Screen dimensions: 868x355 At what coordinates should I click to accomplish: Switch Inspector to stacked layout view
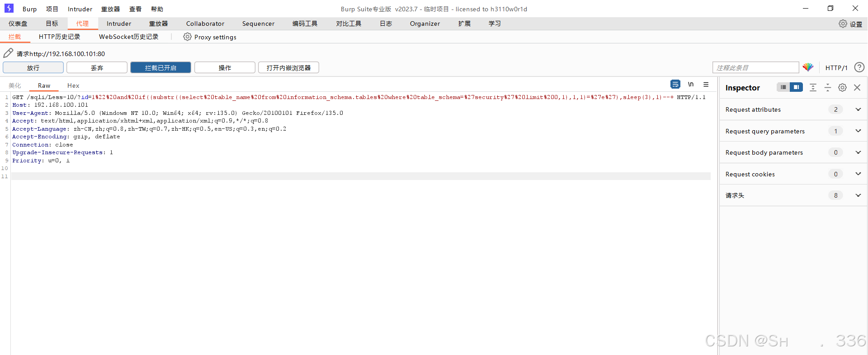click(783, 87)
